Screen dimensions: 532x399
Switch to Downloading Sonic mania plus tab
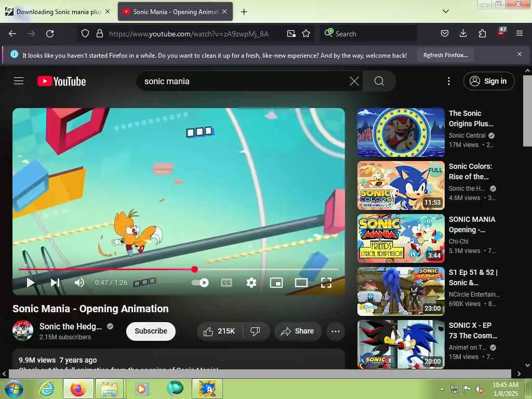(58, 12)
